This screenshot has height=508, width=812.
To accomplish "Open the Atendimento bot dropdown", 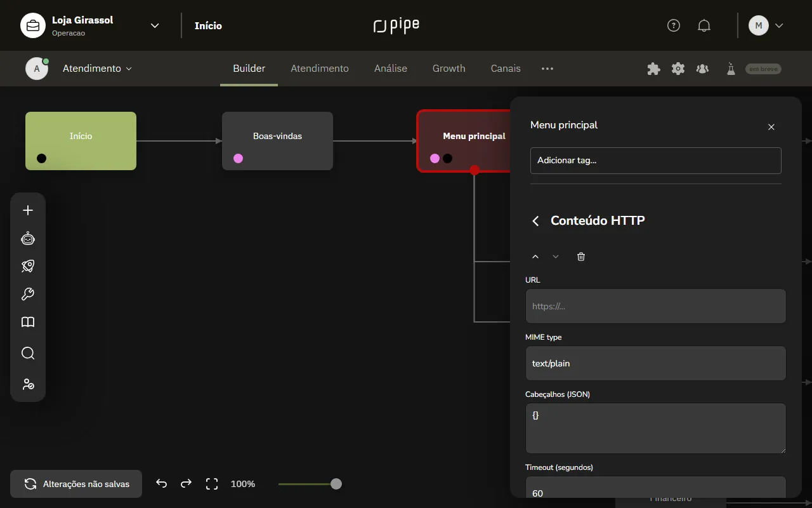I will click(97, 69).
